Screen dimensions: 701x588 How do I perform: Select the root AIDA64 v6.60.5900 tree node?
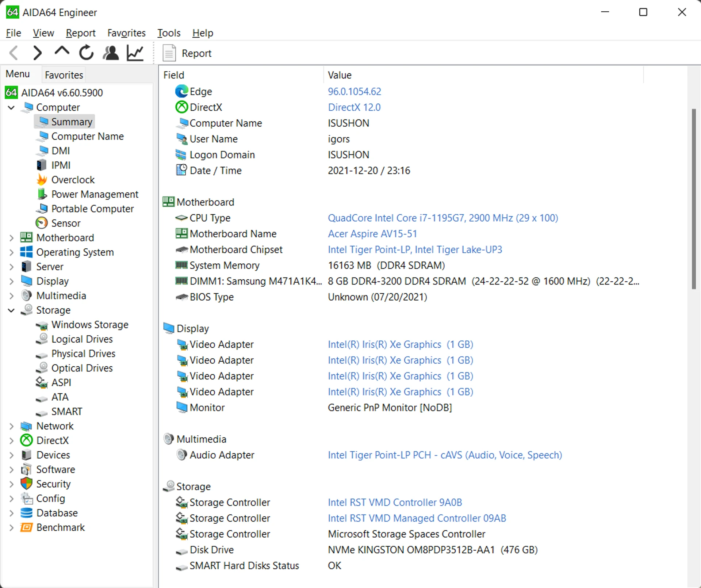coord(62,93)
